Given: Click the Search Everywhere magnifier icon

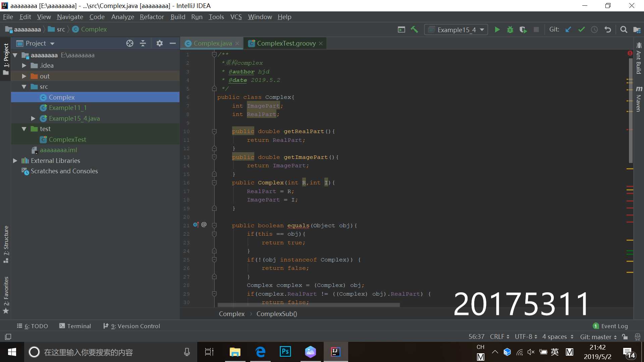Looking at the screenshot, I should coord(624,29).
